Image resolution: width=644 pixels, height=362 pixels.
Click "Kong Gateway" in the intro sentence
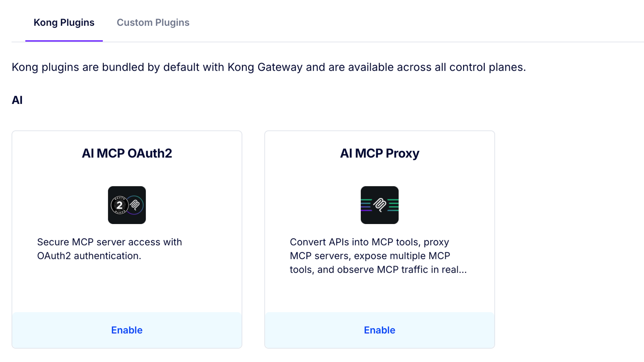pos(265,67)
